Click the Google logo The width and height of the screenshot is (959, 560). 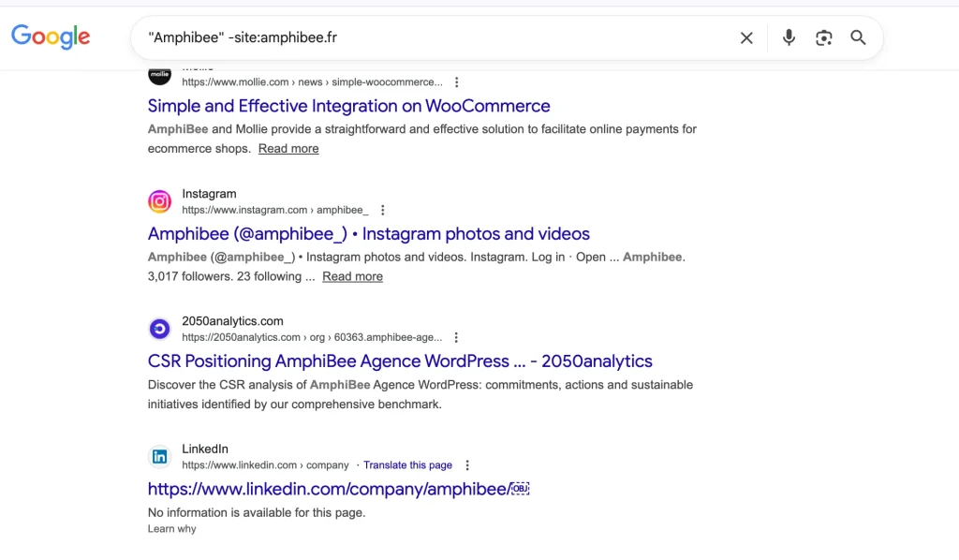[51, 37]
